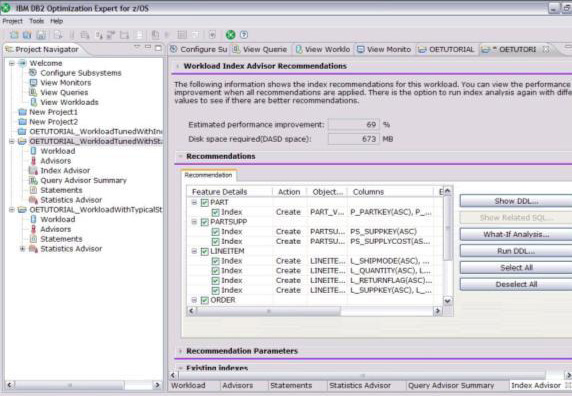The image size is (572, 396).
Task: Open Workload under WorkloadWithTypicalSt project
Action: coord(58,219)
